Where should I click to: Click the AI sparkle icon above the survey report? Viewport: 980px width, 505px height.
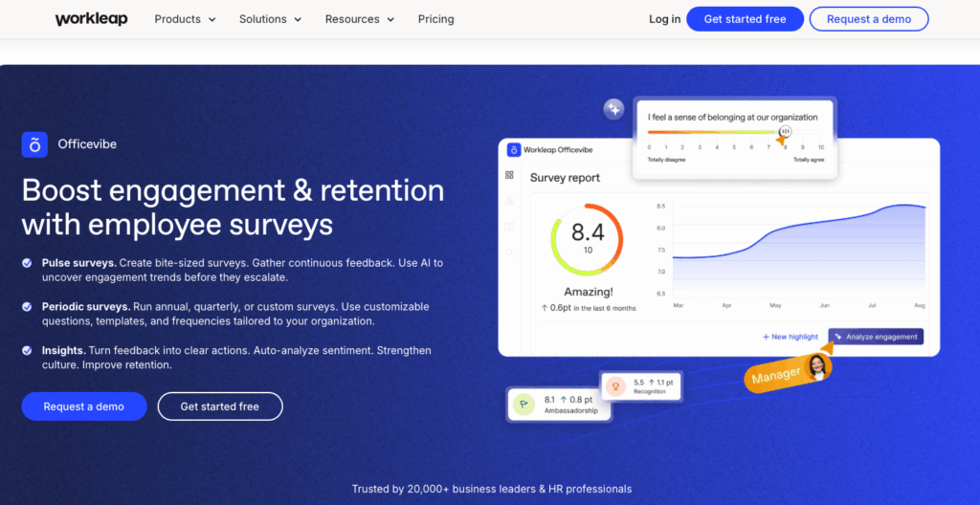click(x=613, y=109)
